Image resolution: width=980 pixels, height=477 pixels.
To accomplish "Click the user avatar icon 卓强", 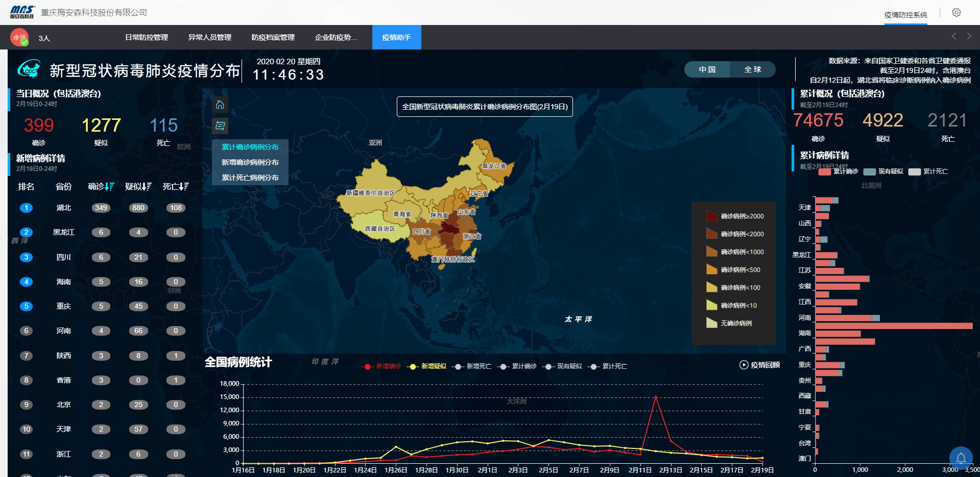I will click(19, 38).
